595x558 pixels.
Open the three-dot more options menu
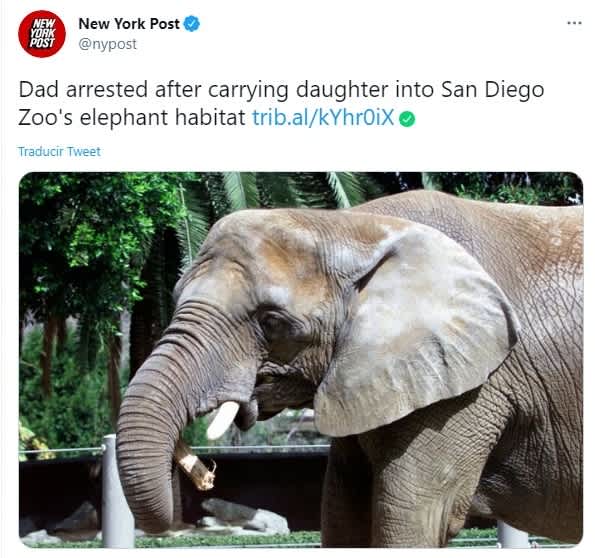click(574, 23)
